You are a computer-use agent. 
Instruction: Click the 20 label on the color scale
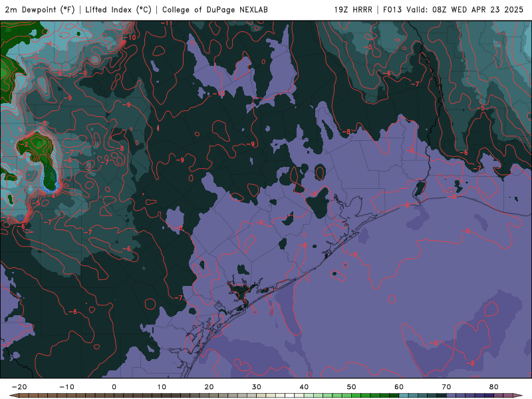(209, 387)
